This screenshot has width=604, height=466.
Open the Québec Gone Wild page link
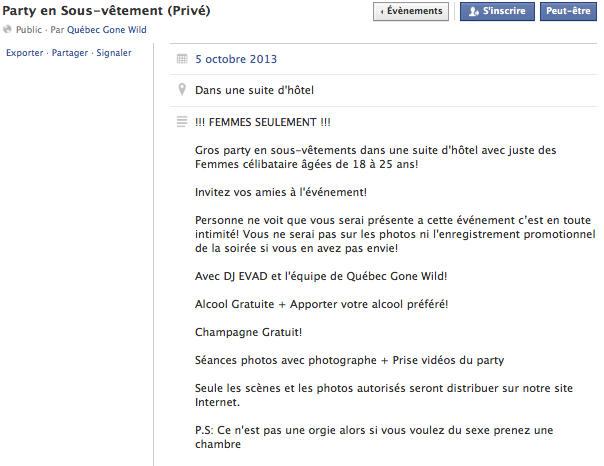click(107, 30)
